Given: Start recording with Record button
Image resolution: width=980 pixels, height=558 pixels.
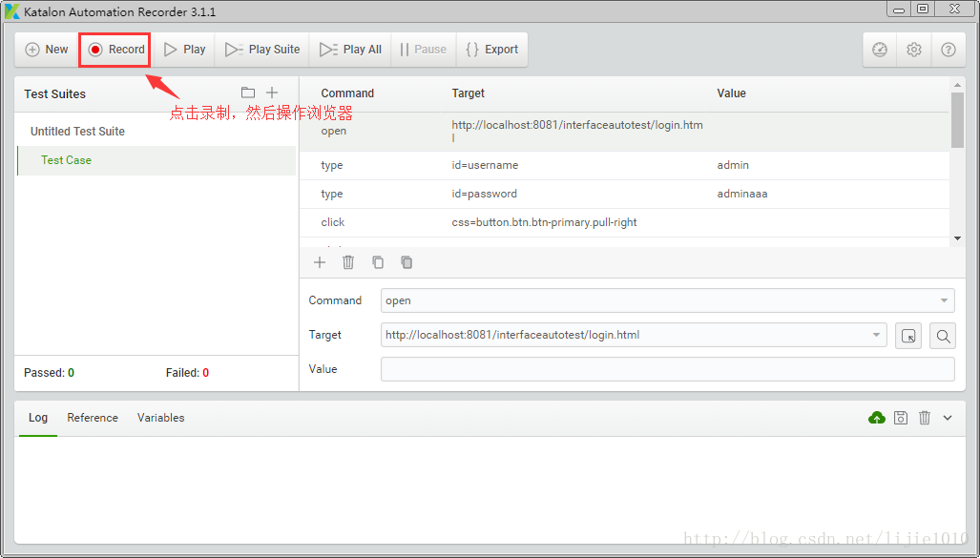Looking at the screenshot, I should (115, 50).
